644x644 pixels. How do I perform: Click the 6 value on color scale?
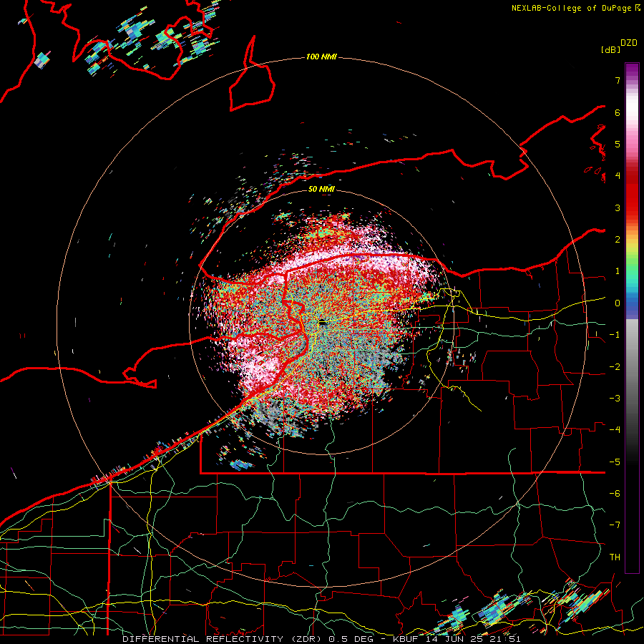tap(618, 112)
